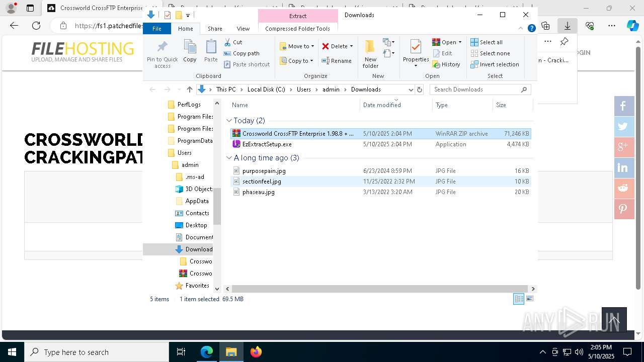Switch to large icons view button
This screenshot has height=362, width=644.
click(x=529, y=299)
